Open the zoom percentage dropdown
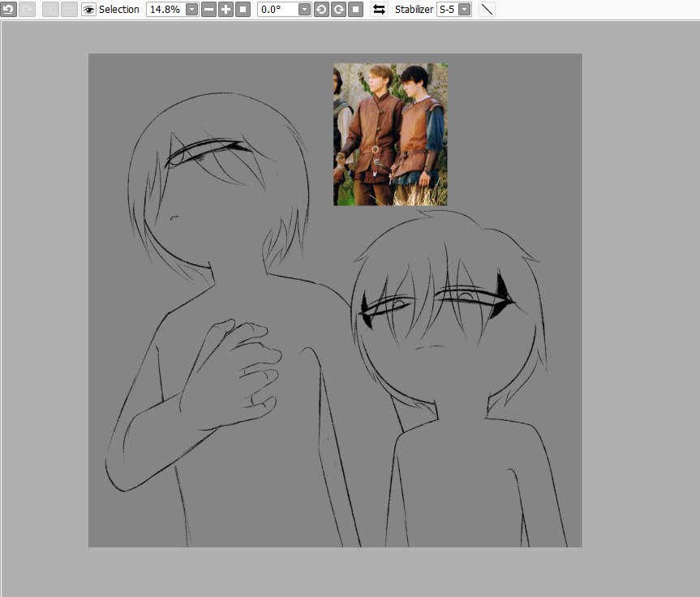700x597 pixels. [x=192, y=10]
